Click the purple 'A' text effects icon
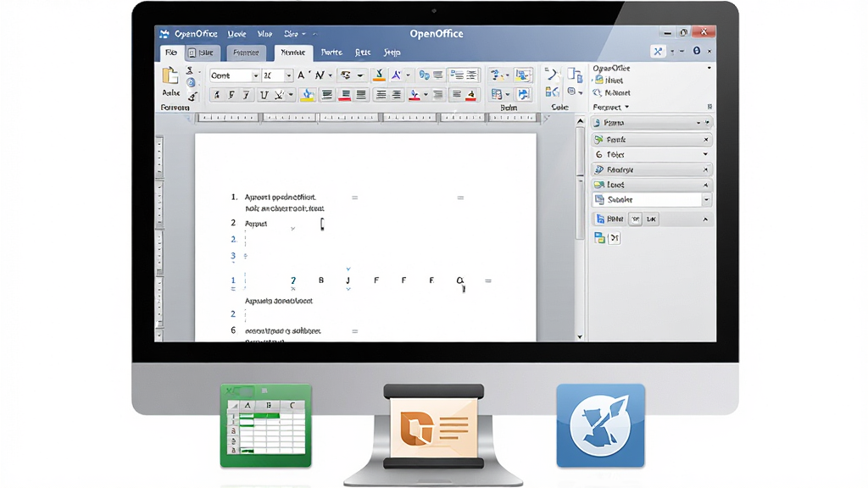868x488 pixels. (x=397, y=75)
